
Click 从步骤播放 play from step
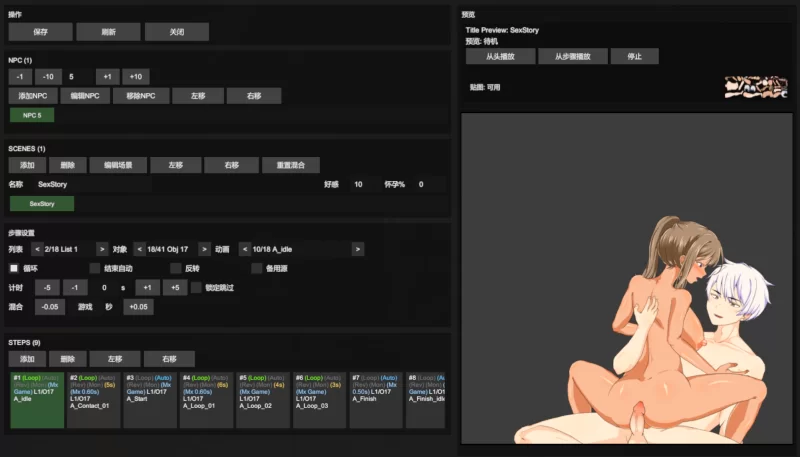[572, 56]
